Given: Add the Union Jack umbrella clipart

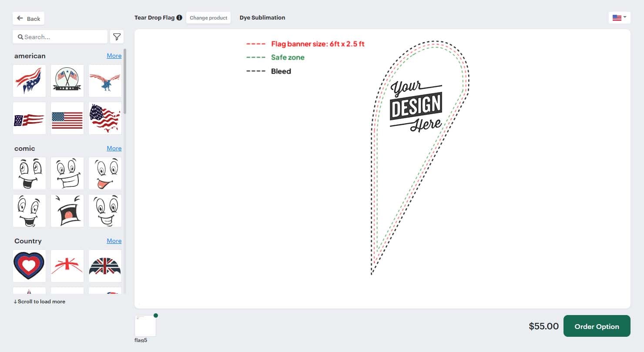Looking at the screenshot, I should coord(105,266).
